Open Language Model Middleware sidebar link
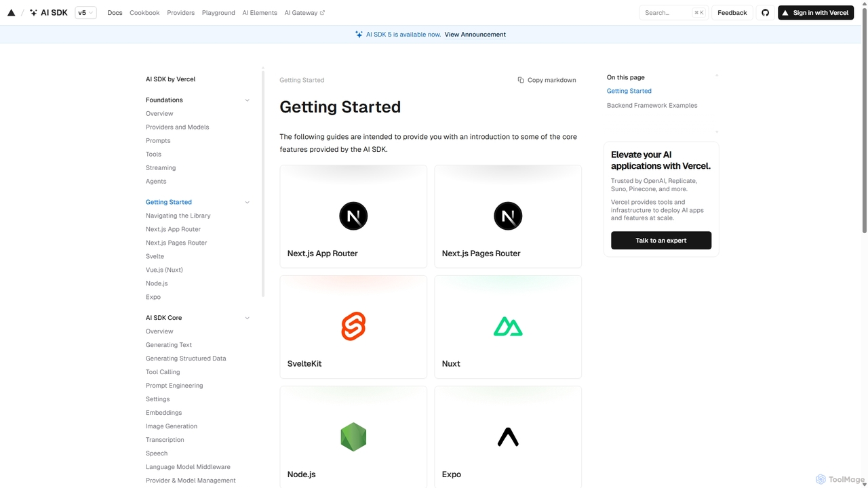Screen dimensions: 868x488 188,467
